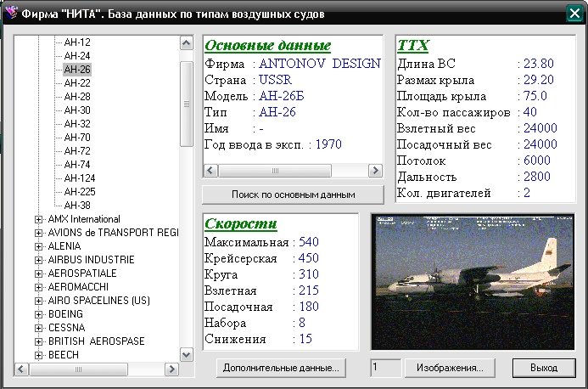Click the 'АН-26Б' model value

tap(281, 96)
